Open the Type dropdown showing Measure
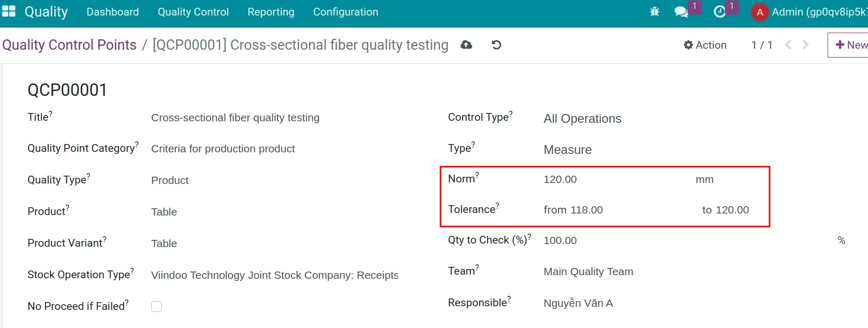868x328 pixels. 567,150
